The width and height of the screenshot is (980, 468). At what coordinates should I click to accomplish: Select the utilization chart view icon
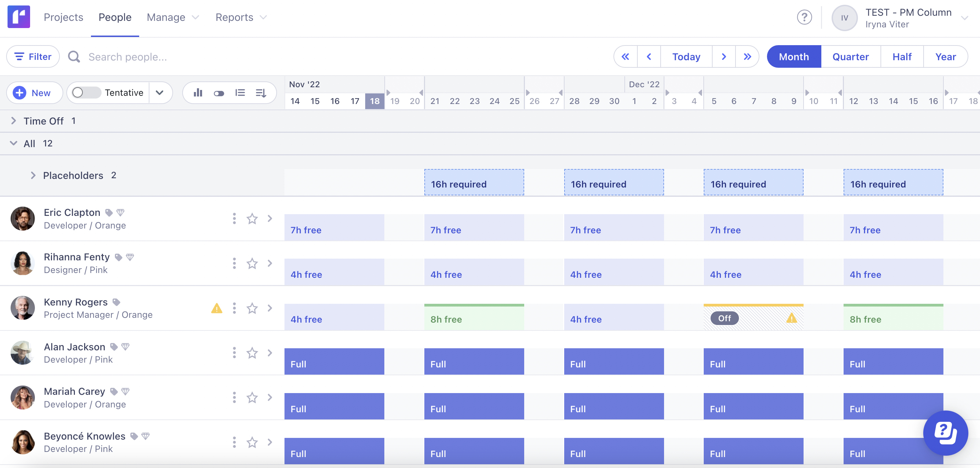click(198, 92)
